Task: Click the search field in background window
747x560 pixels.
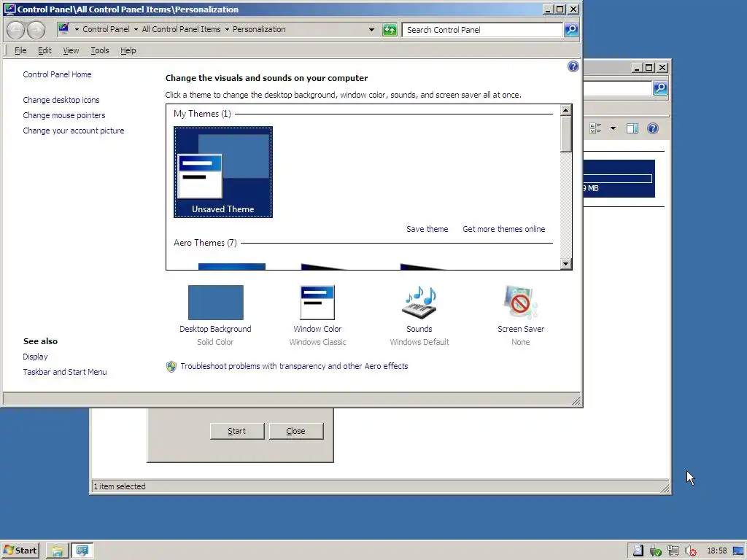Action: click(618, 88)
